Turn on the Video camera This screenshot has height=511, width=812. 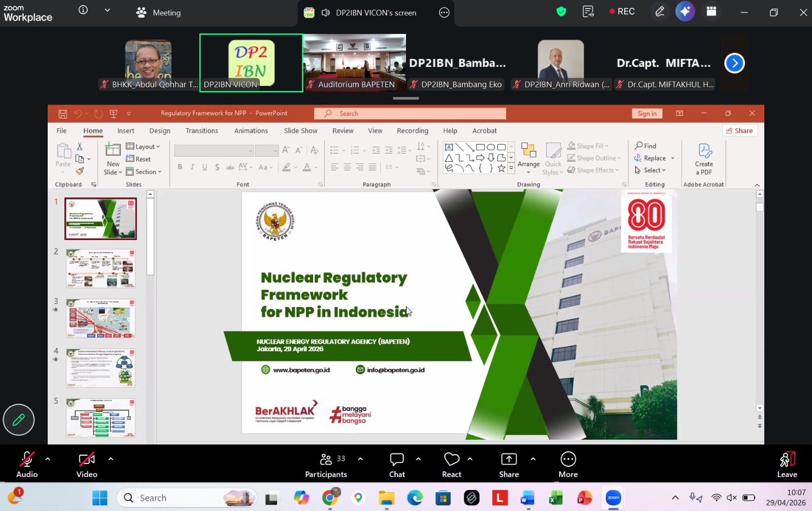tap(87, 465)
